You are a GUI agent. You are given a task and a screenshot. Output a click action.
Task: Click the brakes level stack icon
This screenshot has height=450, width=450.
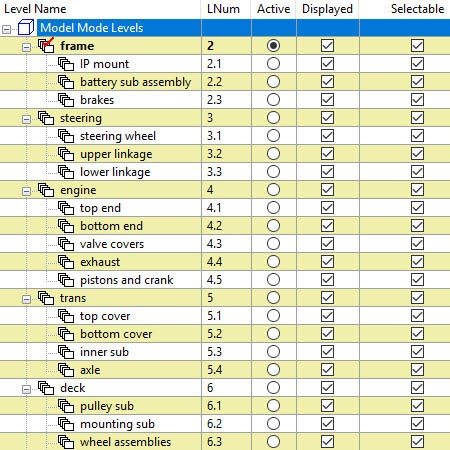click(x=66, y=100)
